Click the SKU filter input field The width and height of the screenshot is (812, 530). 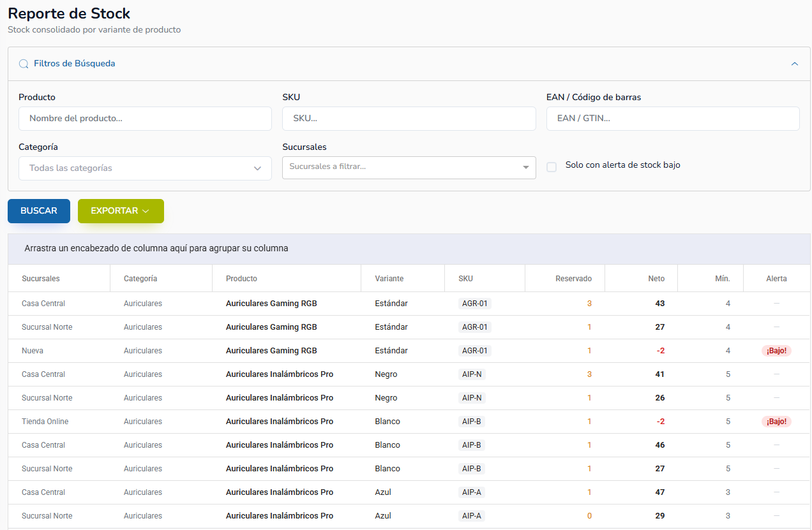[409, 119]
